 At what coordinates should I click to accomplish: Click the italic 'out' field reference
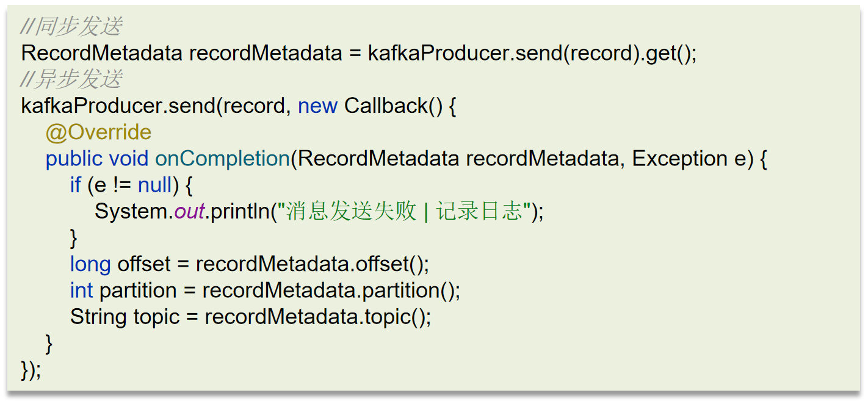click(189, 212)
